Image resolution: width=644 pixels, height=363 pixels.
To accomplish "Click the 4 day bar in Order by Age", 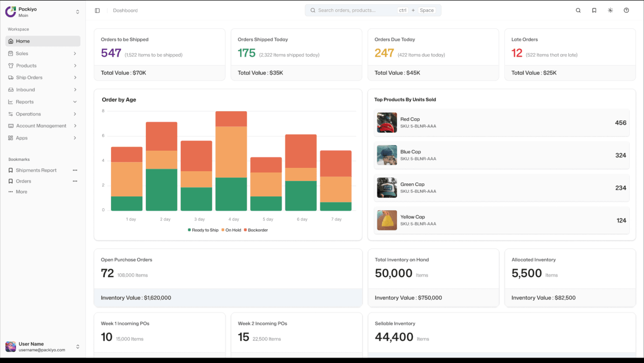I will [x=231, y=161].
